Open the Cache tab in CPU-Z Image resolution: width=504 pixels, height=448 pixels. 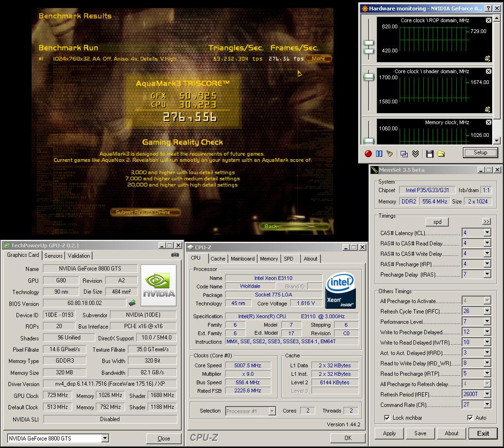(x=218, y=259)
